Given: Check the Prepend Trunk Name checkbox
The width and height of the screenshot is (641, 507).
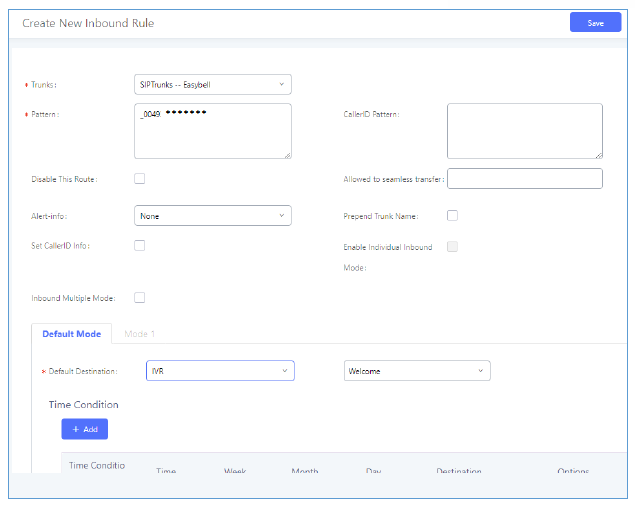Looking at the screenshot, I should point(452,216).
